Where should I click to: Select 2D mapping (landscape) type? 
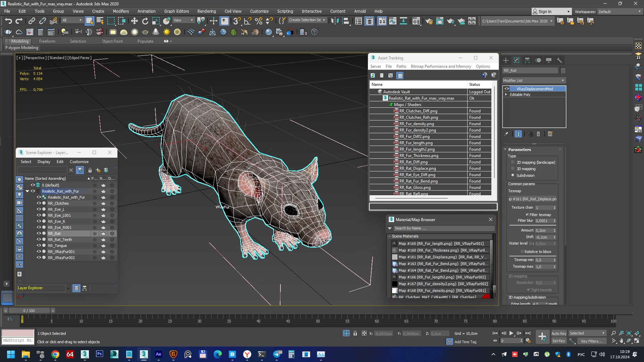point(513,162)
